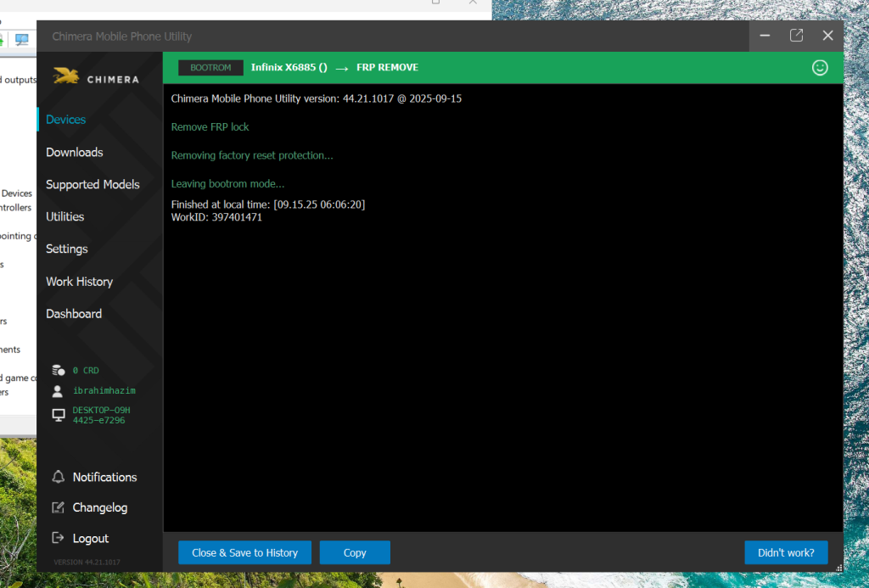The width and height of the screenshot is (869, 588).
Task: Open Supported Models page
Action: (93, 185)
